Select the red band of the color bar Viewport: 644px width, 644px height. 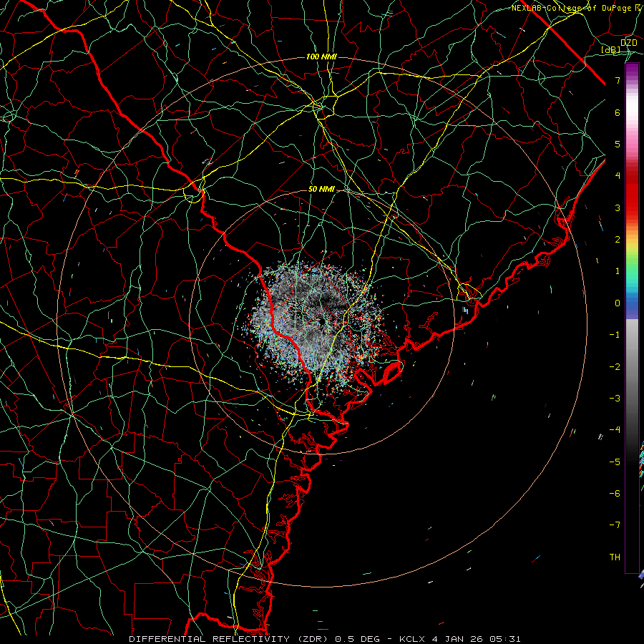tap(632, 193)
